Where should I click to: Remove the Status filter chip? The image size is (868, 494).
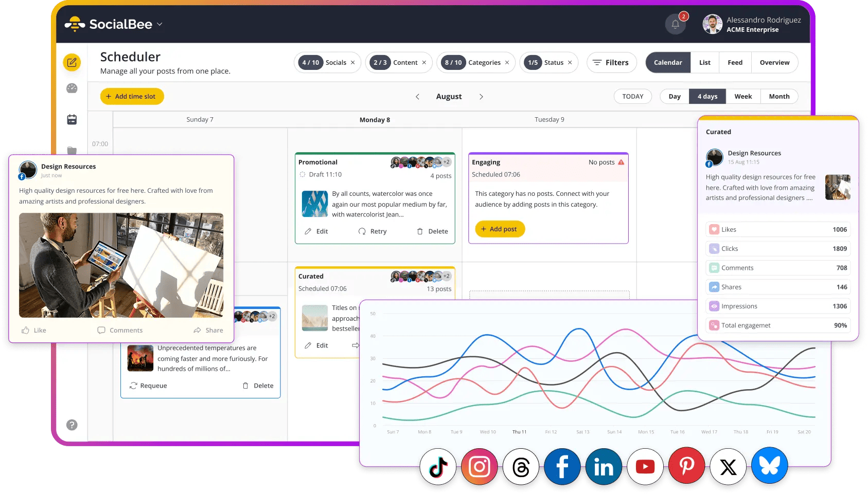pyautogui.click(x=570, y=63)
